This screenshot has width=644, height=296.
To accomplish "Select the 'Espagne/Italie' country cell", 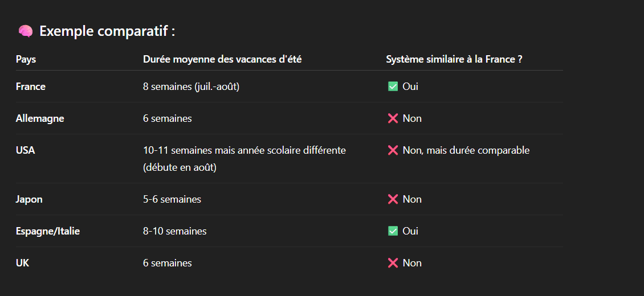I will (x=48, y=231).
